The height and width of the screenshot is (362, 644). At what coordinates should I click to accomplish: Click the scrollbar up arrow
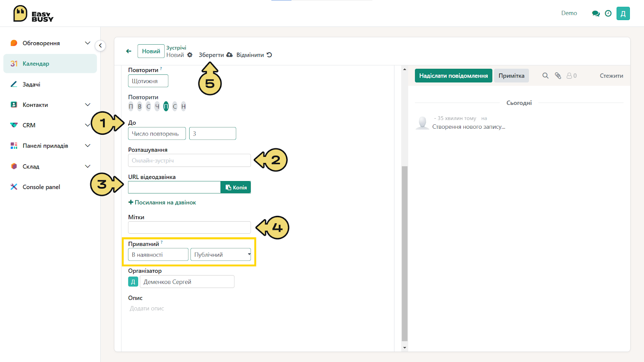tap(405, 69)
